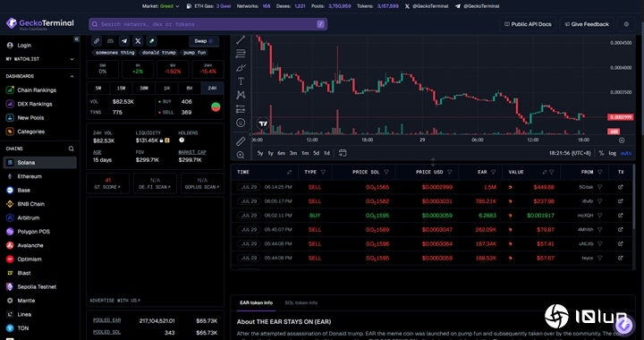Image resolution: width=644 pixels, height=340 pixels.
Task: Select the brush drawing tool on chart
Action: (x=241, y=68)
